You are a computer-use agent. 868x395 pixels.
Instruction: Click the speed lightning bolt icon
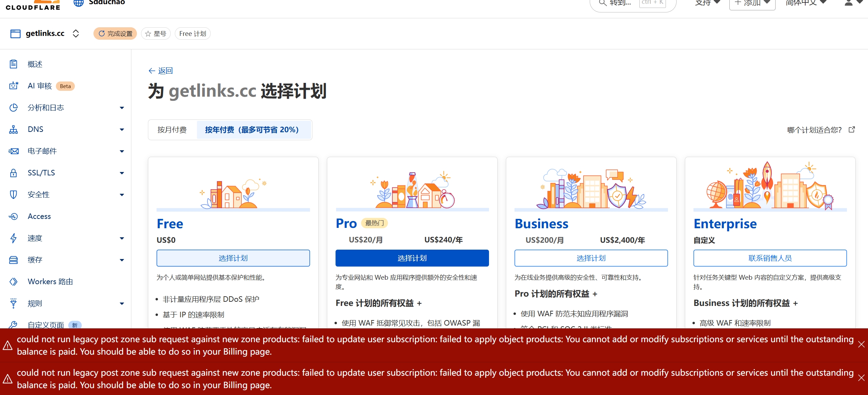coord(13,238)
